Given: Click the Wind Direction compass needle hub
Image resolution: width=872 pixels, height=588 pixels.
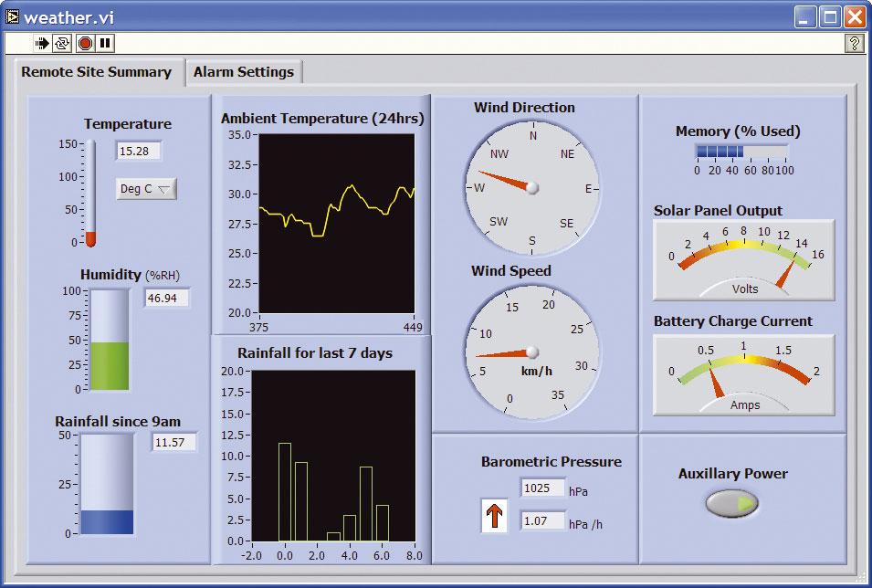Looking at the screenshot, I should pos(532,187).
